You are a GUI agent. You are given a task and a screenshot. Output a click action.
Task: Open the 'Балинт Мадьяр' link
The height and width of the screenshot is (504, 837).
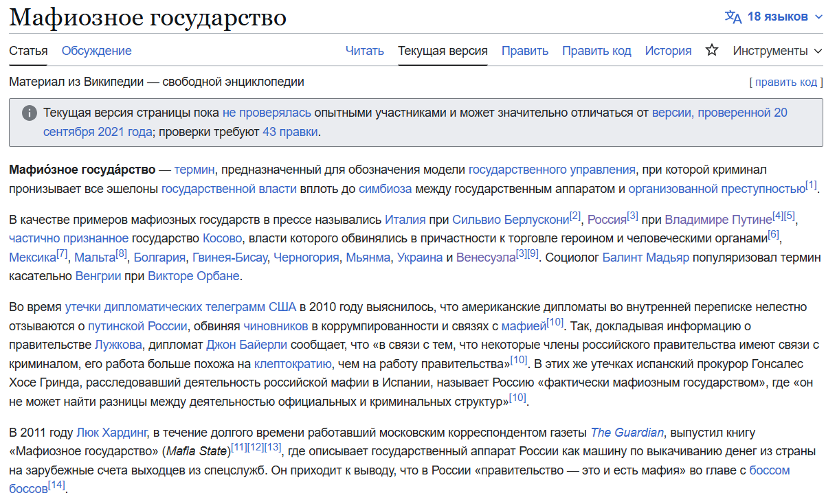point(645,257)
